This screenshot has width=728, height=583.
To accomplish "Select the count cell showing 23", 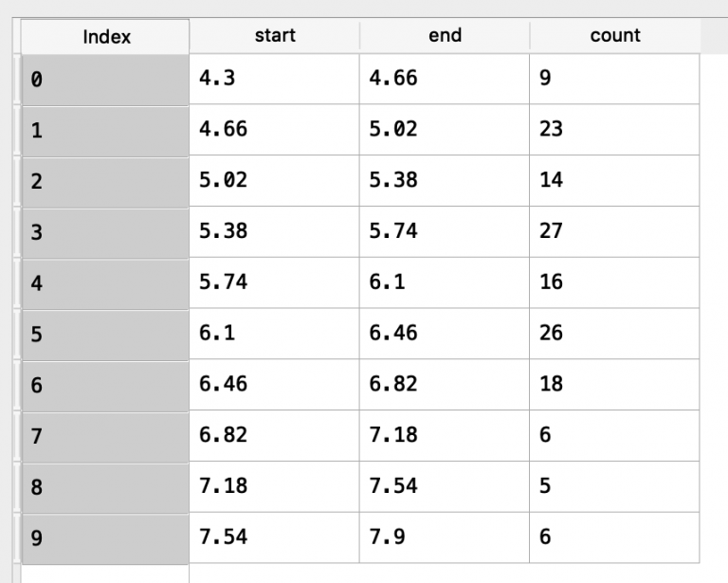I will [x=614, y=130].
